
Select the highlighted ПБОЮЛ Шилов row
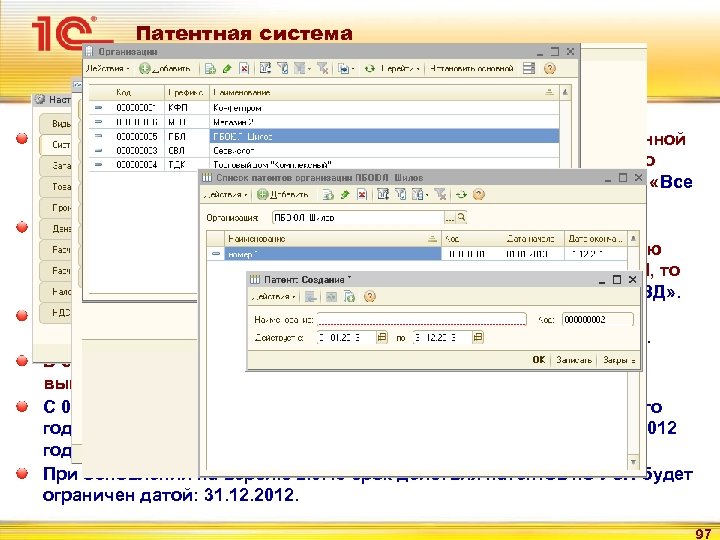point(324,136)
